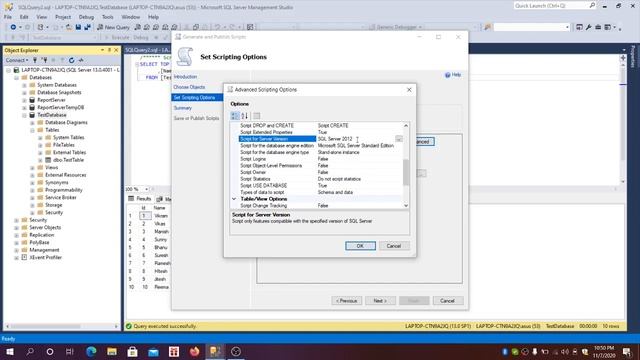Open Mail app from the taskbar
This screenshot has height=360, width=640.
153,351
